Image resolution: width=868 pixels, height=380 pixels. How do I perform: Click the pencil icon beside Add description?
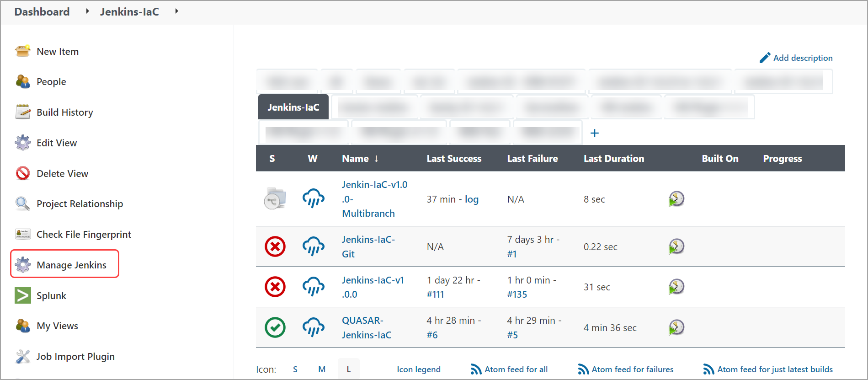[765, 58]
